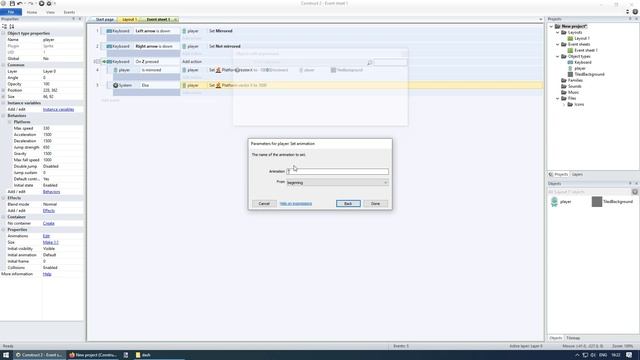
Task: Click the Cancel button in the dialog
Action: tap(264, 203)
